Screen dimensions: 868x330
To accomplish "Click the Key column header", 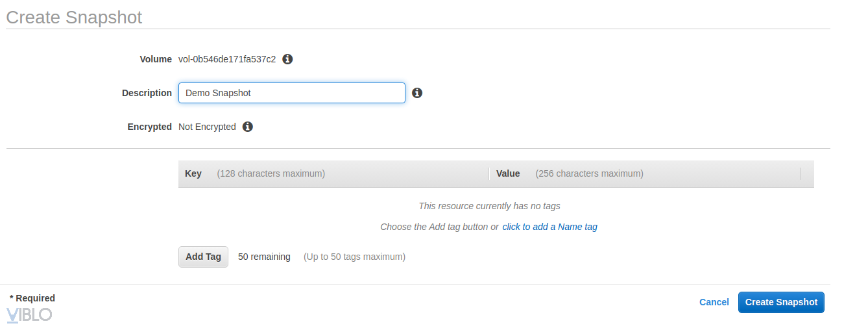I will point(193,173).
